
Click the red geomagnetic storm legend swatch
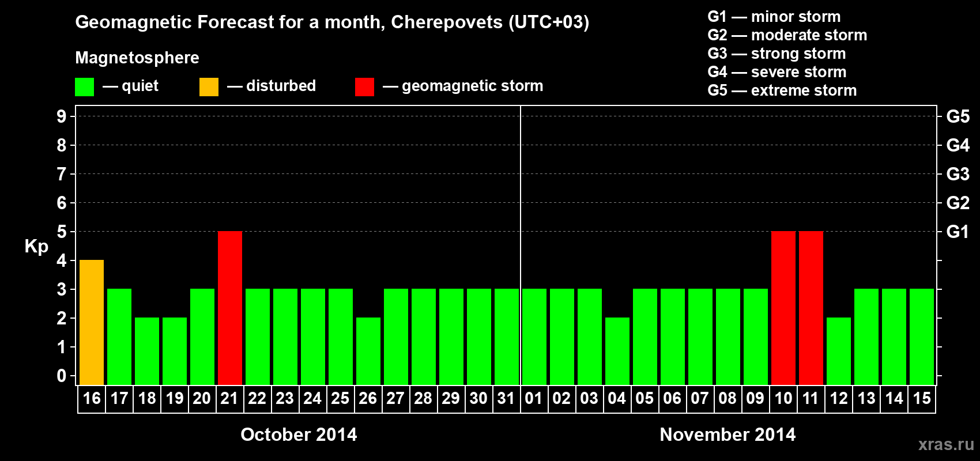click(x=364, y=87)
